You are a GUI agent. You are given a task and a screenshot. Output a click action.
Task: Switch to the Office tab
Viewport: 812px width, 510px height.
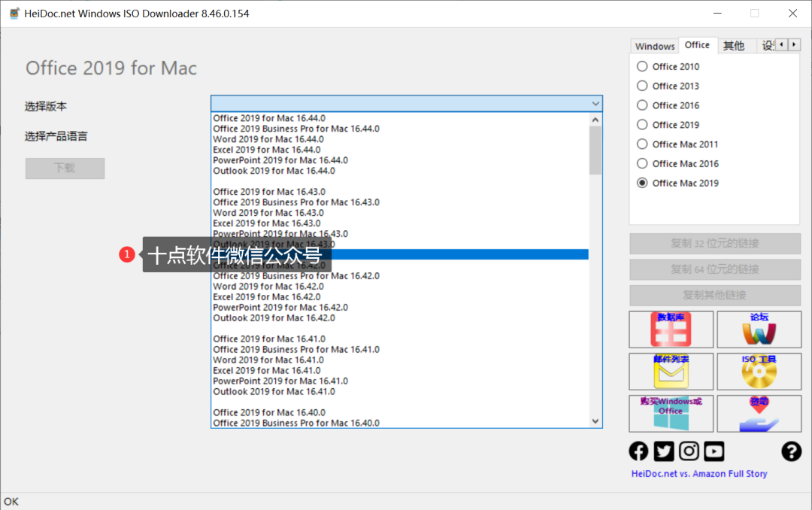697,45
